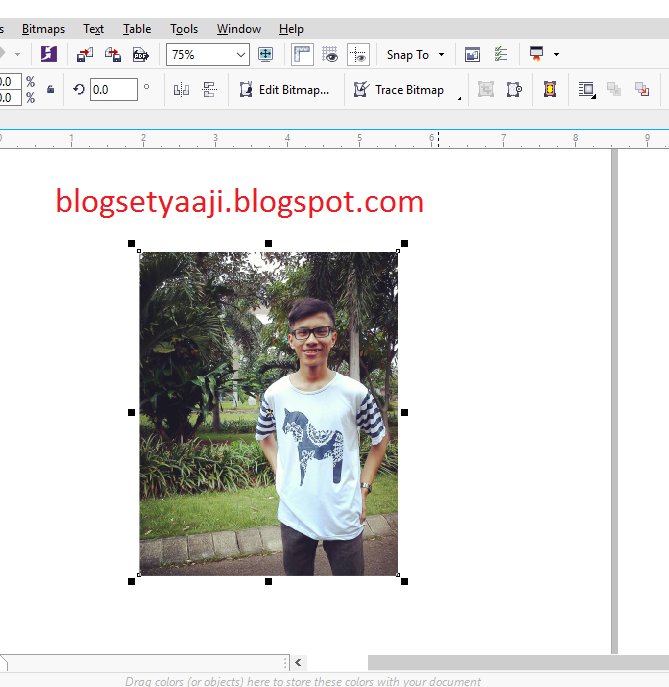The height and width of the screenshot is (687, 669).
Task: Click the top scale percentage field
Action: [x=11, y=81]
